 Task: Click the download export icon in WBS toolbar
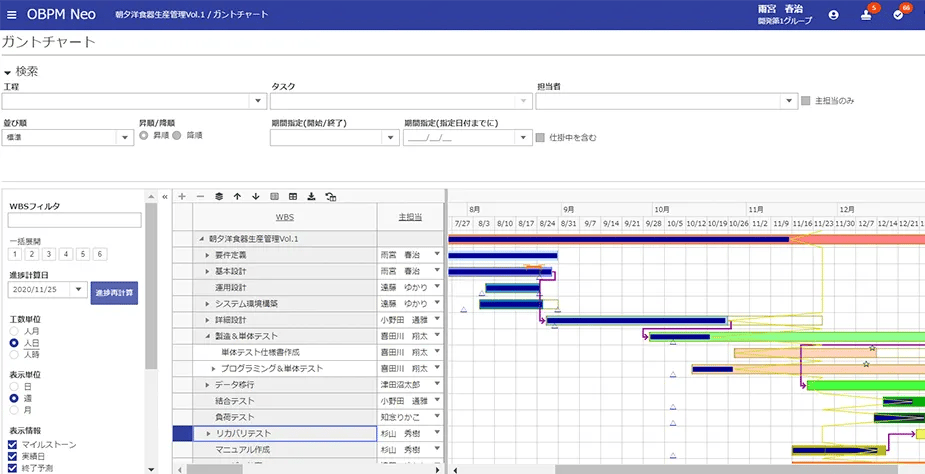[x=311, y=197]
